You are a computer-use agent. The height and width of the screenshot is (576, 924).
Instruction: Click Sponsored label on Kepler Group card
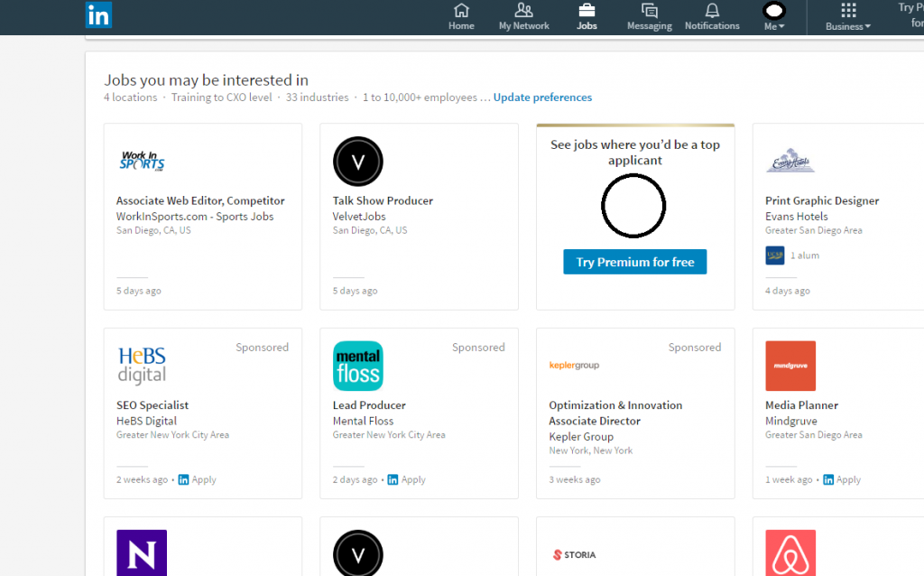(695, 348)
